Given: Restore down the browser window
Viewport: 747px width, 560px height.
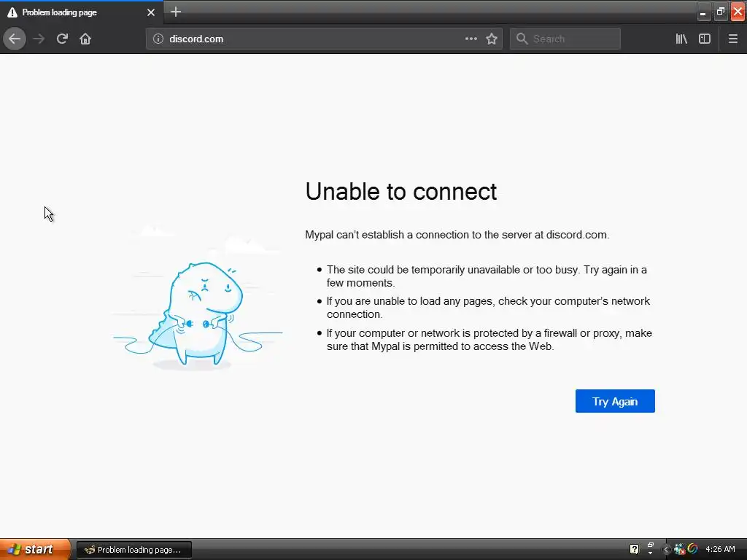Looking at the screenshot, I should [720, 12].
